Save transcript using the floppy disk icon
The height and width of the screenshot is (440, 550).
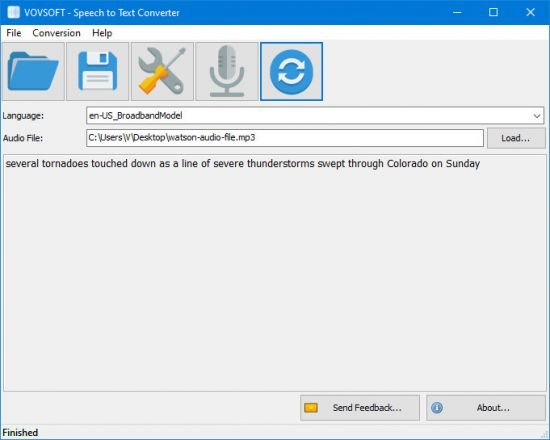[98, 72]
